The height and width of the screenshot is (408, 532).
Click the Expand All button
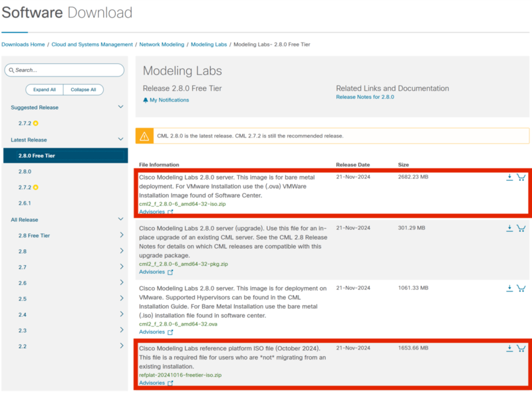point(45,90)
